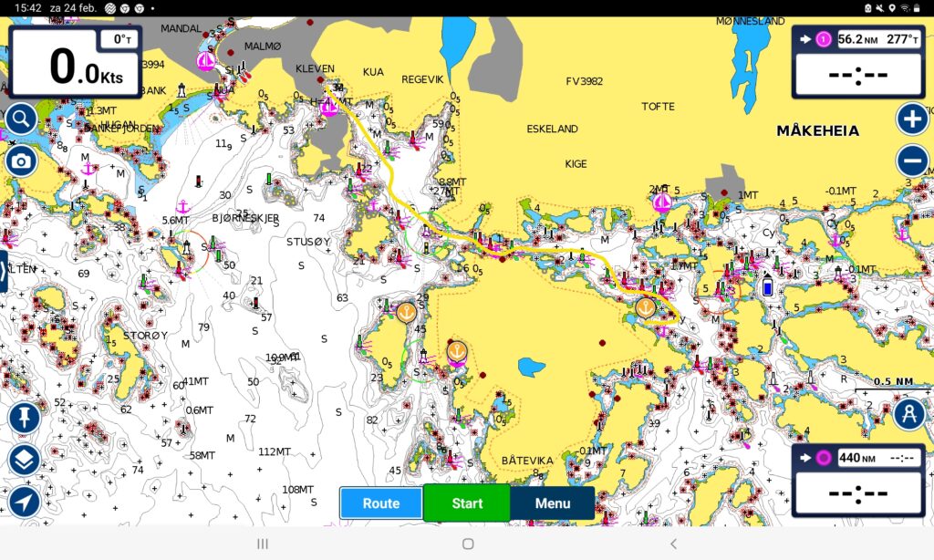Open the 440 NM destination info panel
This screenshot has height=560, width=934.
point(858,482)
